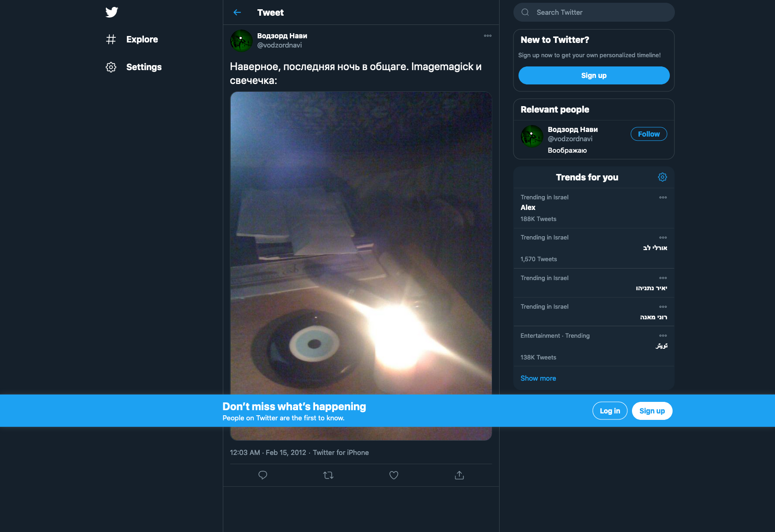
Task: Retweet this post using the retweet icon
Action: pos(328,475)
